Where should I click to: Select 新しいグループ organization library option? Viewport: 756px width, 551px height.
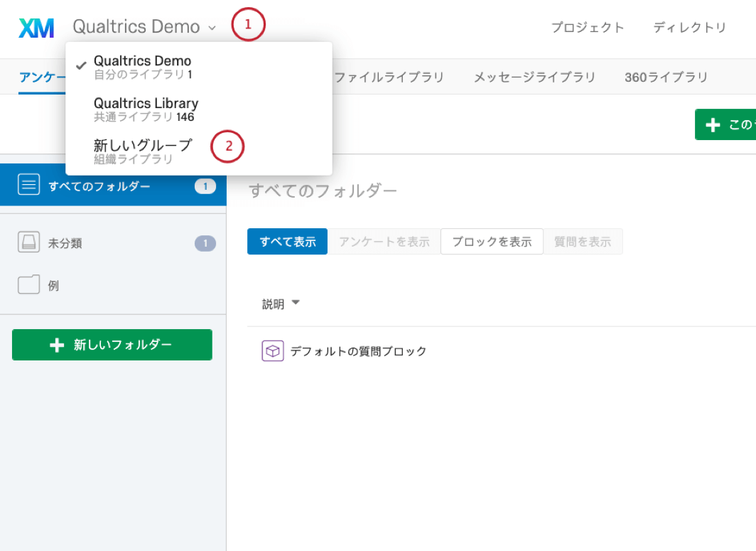(x=199, y=151)
